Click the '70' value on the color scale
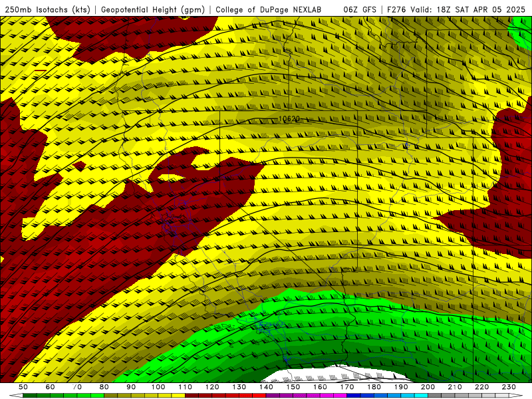The width and height of the screenshot is (532, 399). point(77,387)
